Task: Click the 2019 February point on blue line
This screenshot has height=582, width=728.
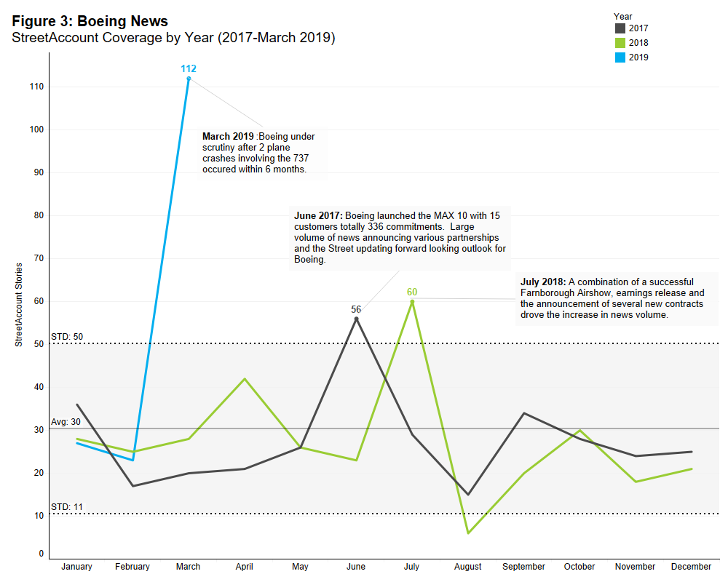Action: coord(132,460)
